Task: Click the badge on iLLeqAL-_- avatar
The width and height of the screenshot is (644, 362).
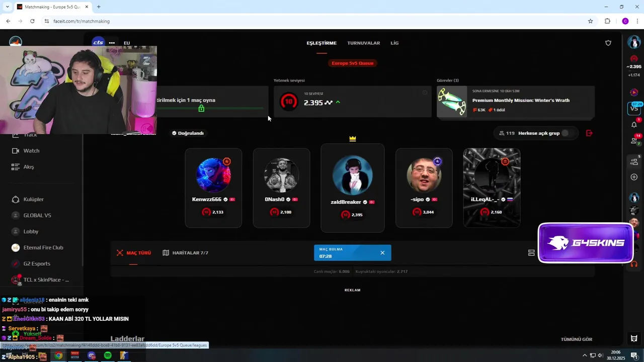Action: coord(505,161)
